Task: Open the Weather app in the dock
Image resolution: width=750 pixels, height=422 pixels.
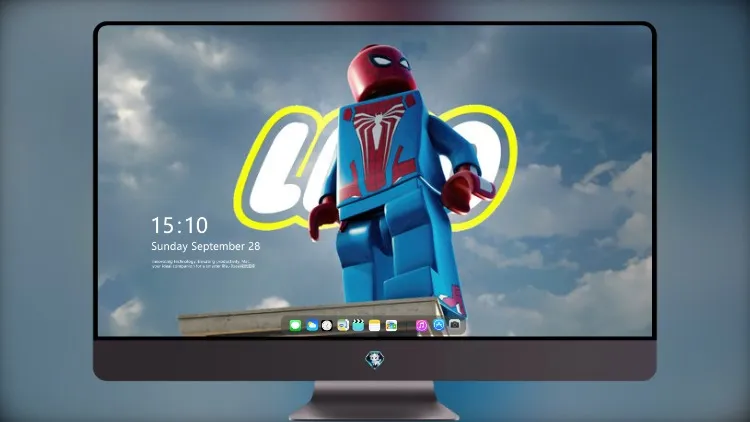Action: click(x=312, y=325)
